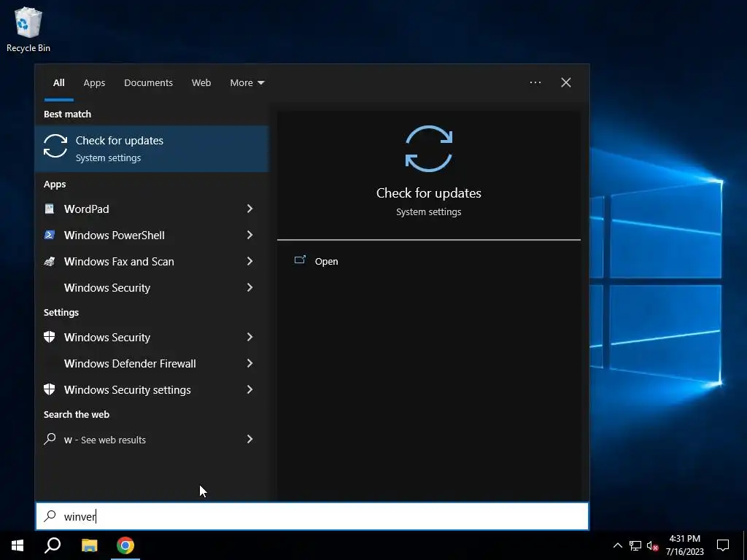The image size is (747, 560).
Task: Switch to the All tab
Action: tap(58, 82)
